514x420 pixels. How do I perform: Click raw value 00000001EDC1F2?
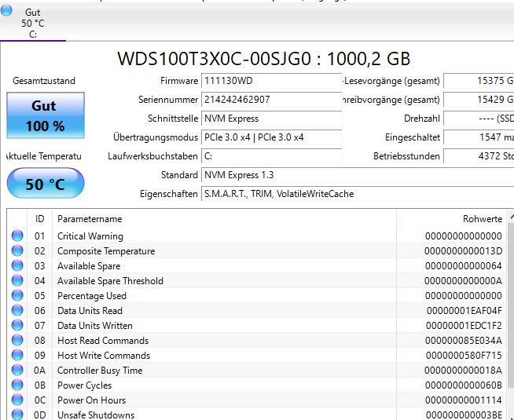pos(464,325)
